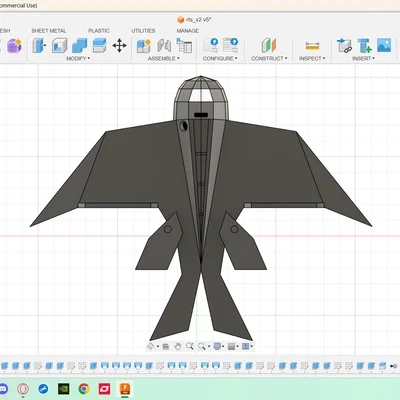Click the Look At icon in navigation bar
400x400 pixels.
point(165,347)
